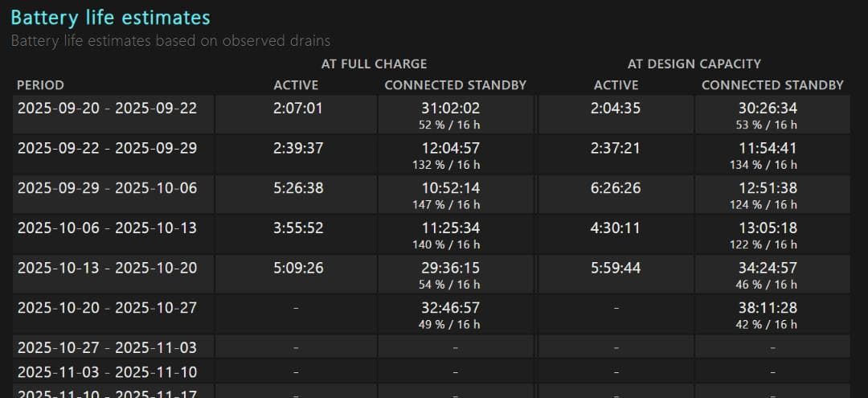Screen dimensions: 868x398
Task: Click the Battery life estimates heading
Action: (110, 18)
